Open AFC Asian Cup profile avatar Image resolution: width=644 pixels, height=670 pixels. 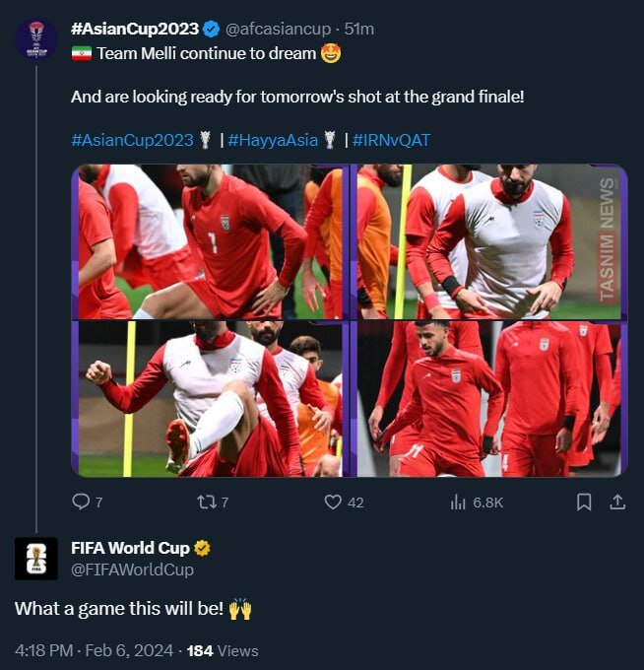(x=35, y=40)
